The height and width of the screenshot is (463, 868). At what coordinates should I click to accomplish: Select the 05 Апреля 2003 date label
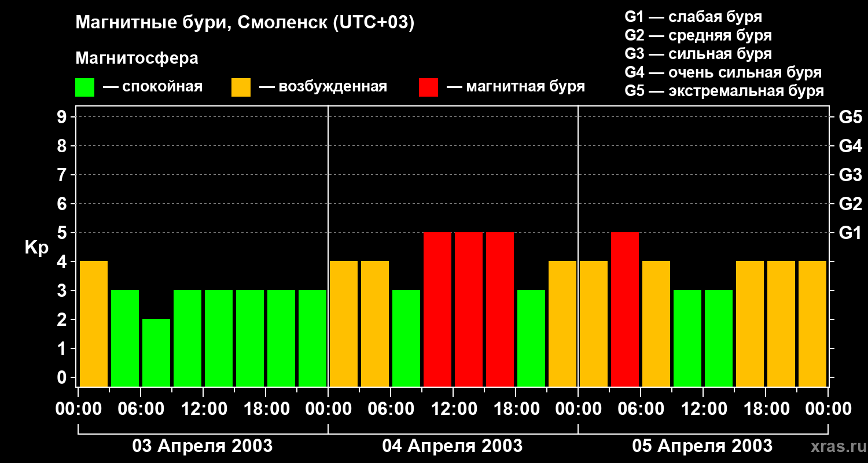tap(703, 446)
